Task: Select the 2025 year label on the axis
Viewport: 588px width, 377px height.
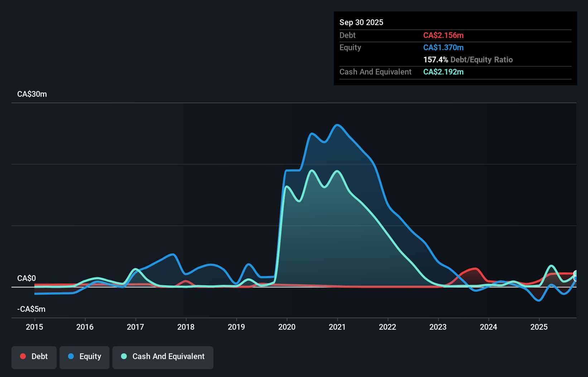Action: pos(539,327)
